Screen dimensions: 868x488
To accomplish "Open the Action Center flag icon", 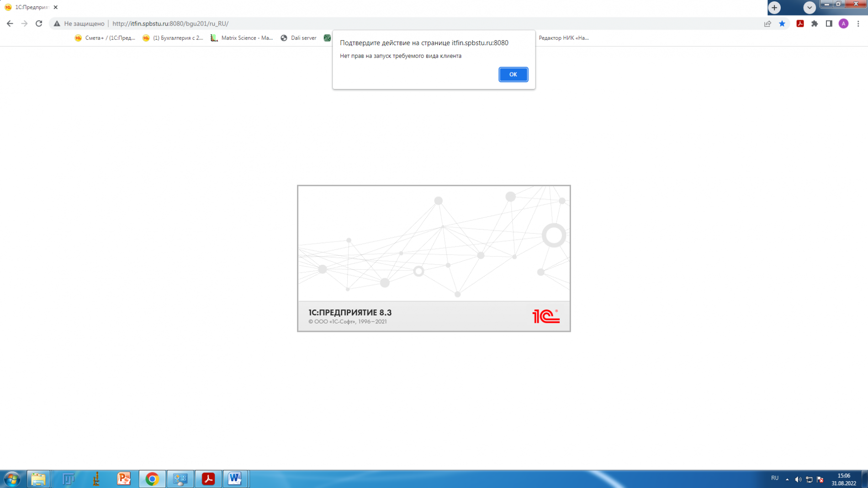I will coord(820,479).
